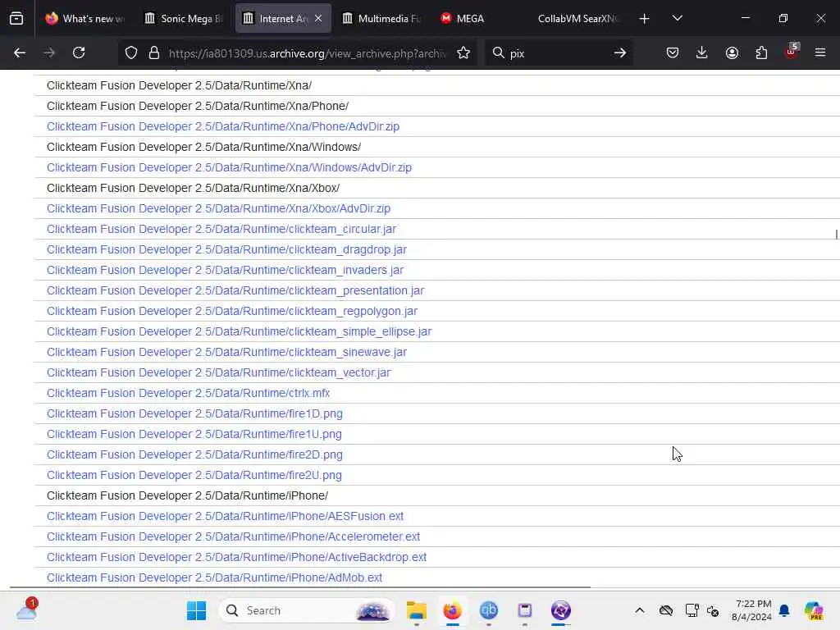The image size is (840, 630).
Task: Open the iPhone/Accelerometer.ext link
Action: 233,536
